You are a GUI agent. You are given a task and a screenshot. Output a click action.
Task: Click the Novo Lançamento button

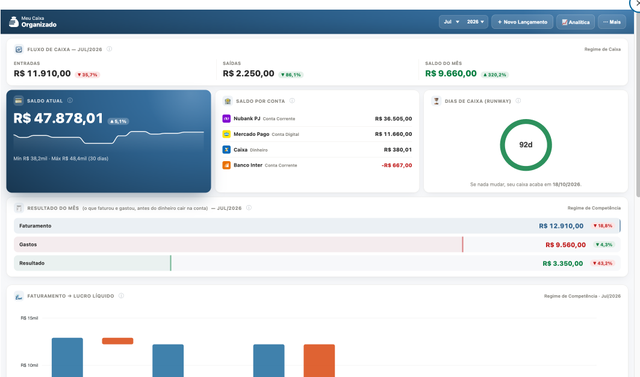click(522, 22)
